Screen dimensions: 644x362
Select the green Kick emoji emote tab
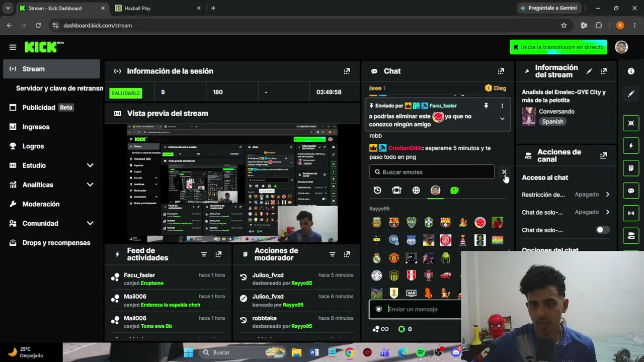[x=455, y=190]
